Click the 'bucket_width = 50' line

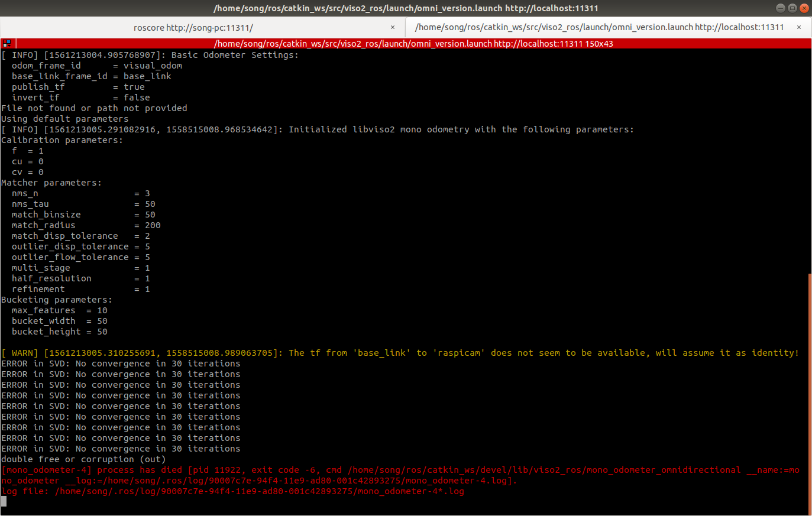pos(60,321)
